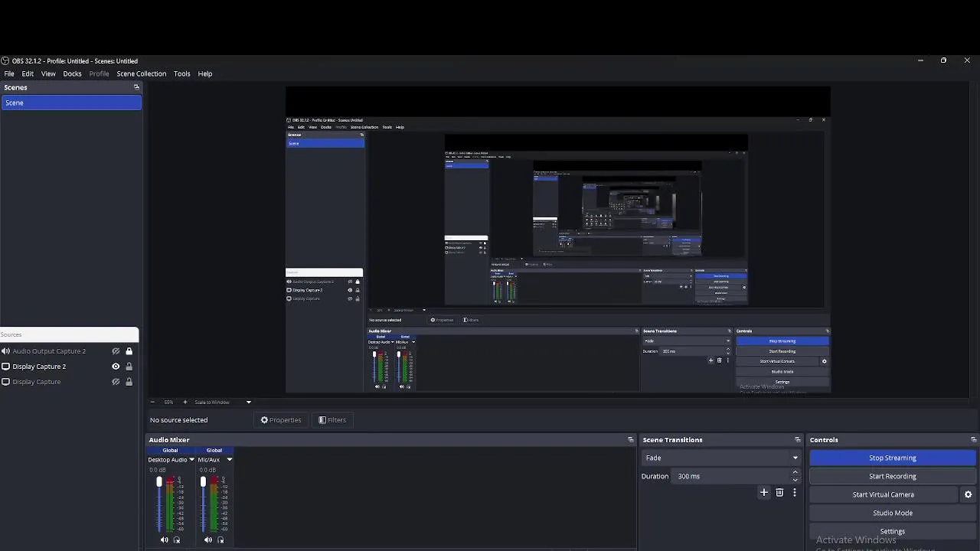Viewport: 980px width, 551px height.
Task: Toggle the lock on Display Capture
Action: (x=129, y=382)
